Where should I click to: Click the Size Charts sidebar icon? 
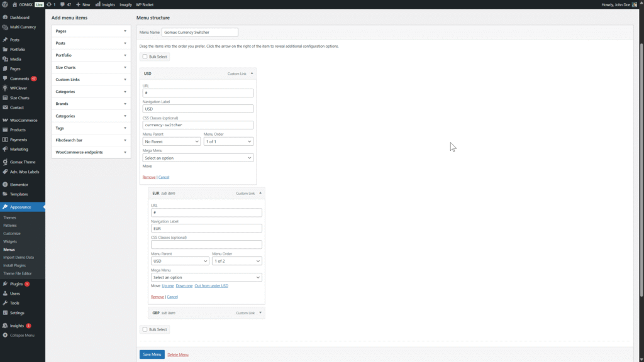click(x=5, y=97)
